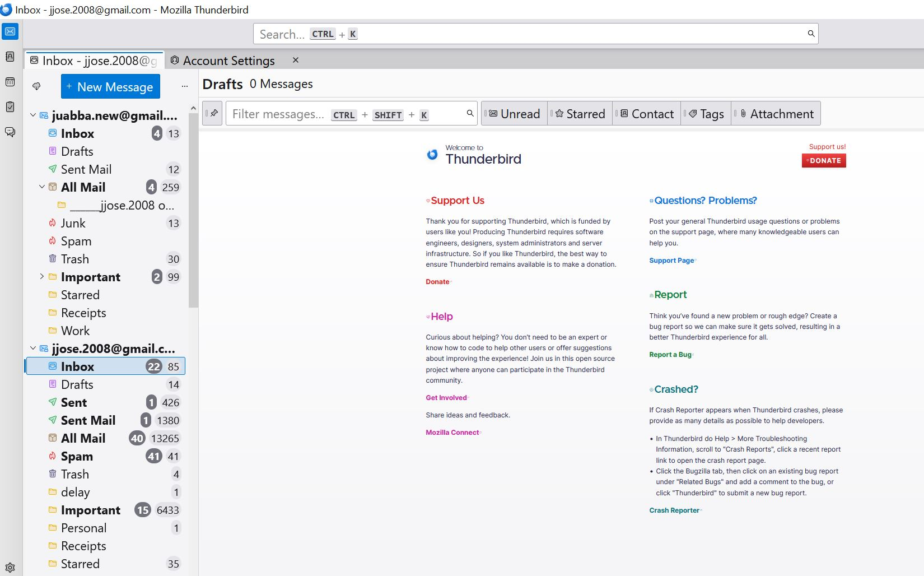Image resolution: width=924 pixels, height=576 pixels.
Task: Select Spam folder with 41 messages
Action: click(x=106, y=456)
